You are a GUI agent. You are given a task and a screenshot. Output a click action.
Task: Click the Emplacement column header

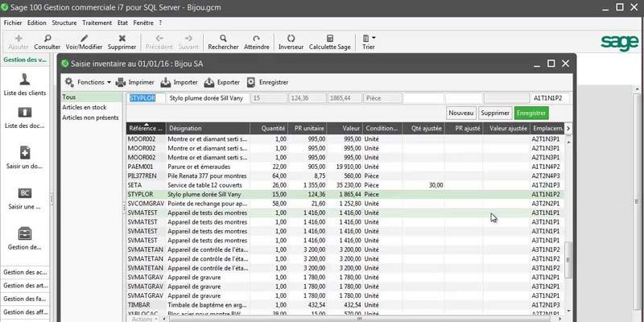(547, 128)
